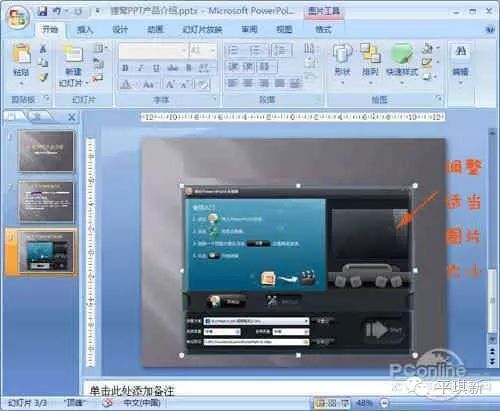Image resolution: width=500 pixels, height=411 pixels.
Task: Apply numbered list icon
Action: (x=255, y=51)
